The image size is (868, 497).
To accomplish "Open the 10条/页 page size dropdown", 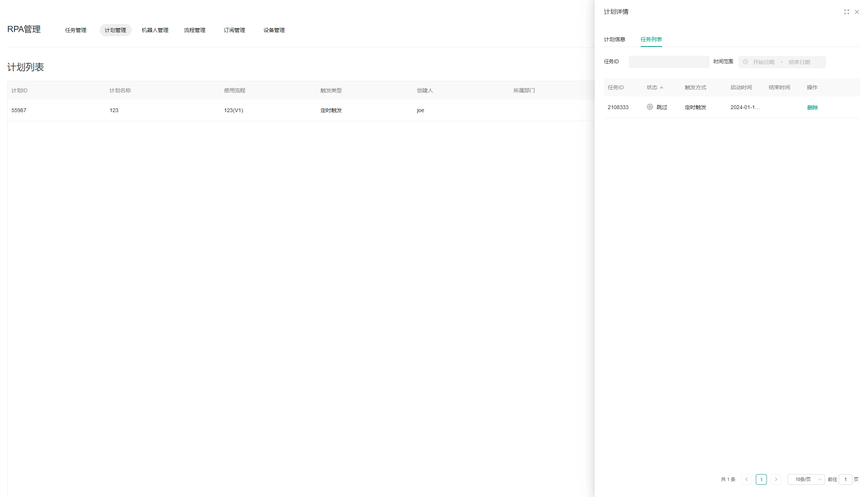I will [x=806, y=479].
